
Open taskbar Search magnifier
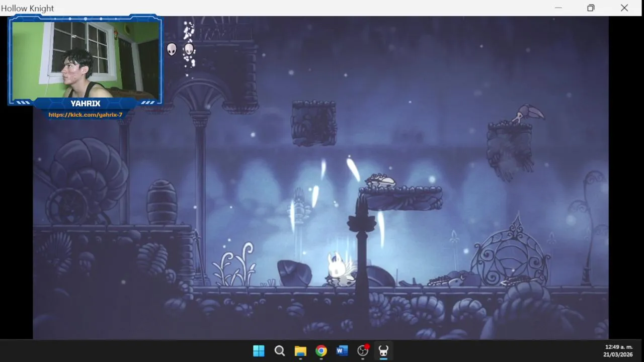280,350
